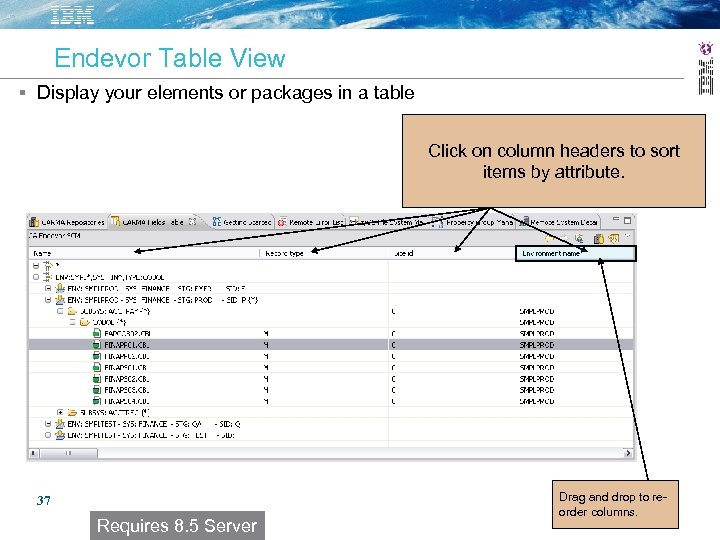Select the ENV:SMPL* filter row
The height and width of the screenshot is (540, 720).
pos(109,277)
